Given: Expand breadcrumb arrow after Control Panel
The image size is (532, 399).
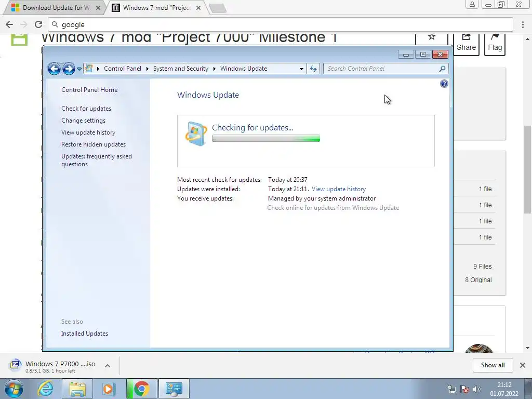Looking at the screenshot, I should tap(147, 69).
